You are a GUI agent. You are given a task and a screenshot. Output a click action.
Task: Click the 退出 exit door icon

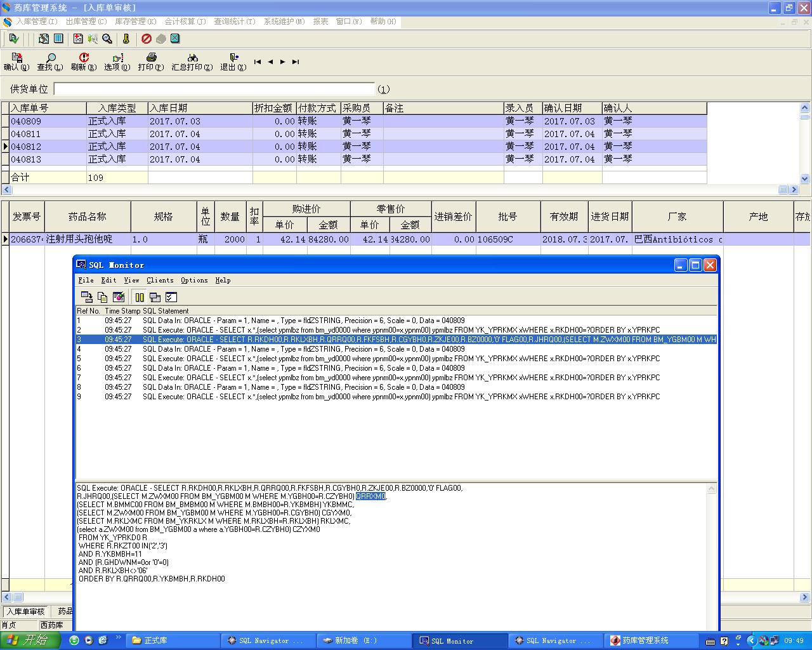(x=233, y=58)
